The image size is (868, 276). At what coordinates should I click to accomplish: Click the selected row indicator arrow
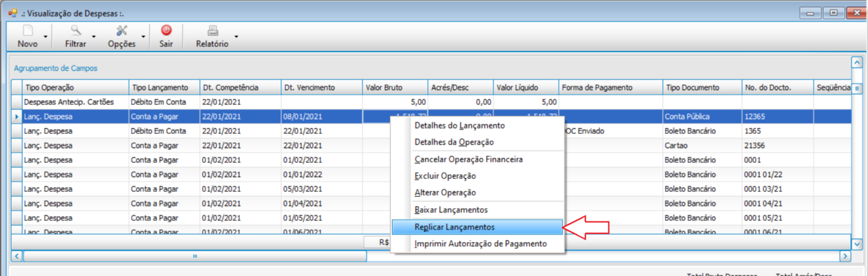pyautogui.click(x=17, y=117)
